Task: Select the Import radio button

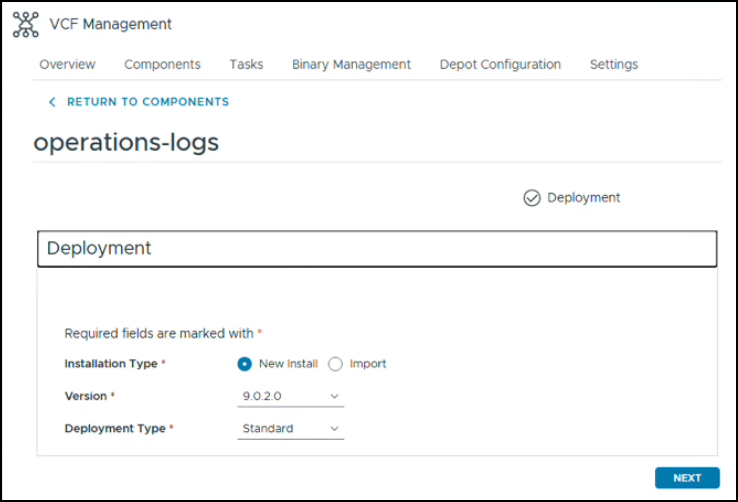Action: [335, 364]
